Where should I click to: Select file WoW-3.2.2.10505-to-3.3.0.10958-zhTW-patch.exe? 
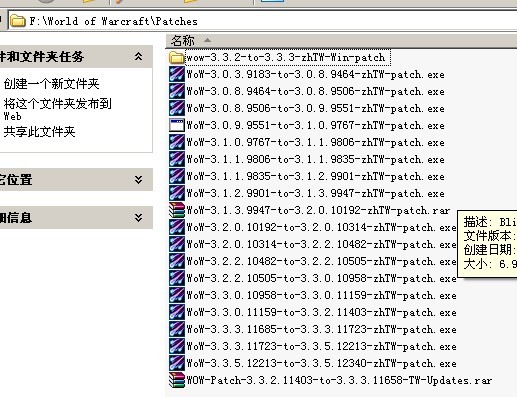tap(321, 278)
